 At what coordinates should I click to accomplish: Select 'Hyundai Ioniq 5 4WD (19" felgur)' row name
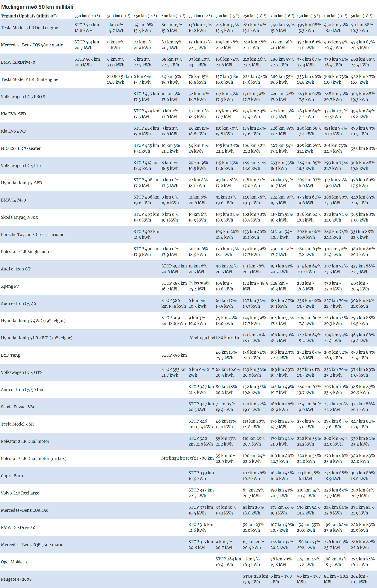(33, 321)
